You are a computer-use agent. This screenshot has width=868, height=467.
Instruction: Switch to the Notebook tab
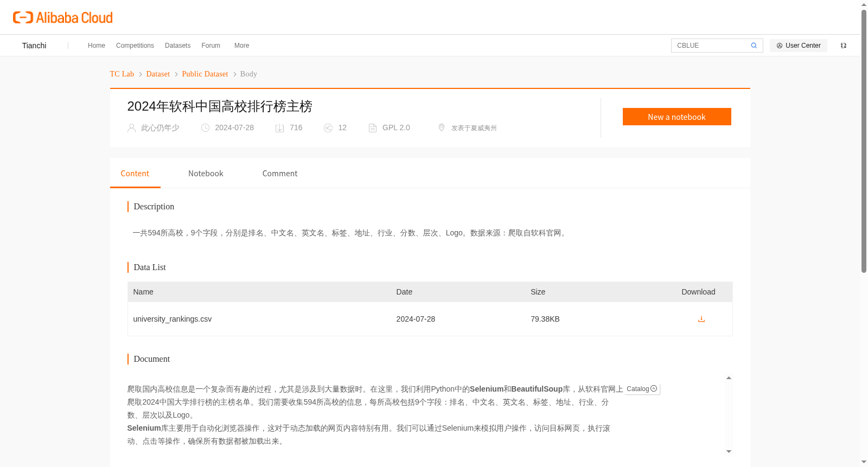point(206,174)
